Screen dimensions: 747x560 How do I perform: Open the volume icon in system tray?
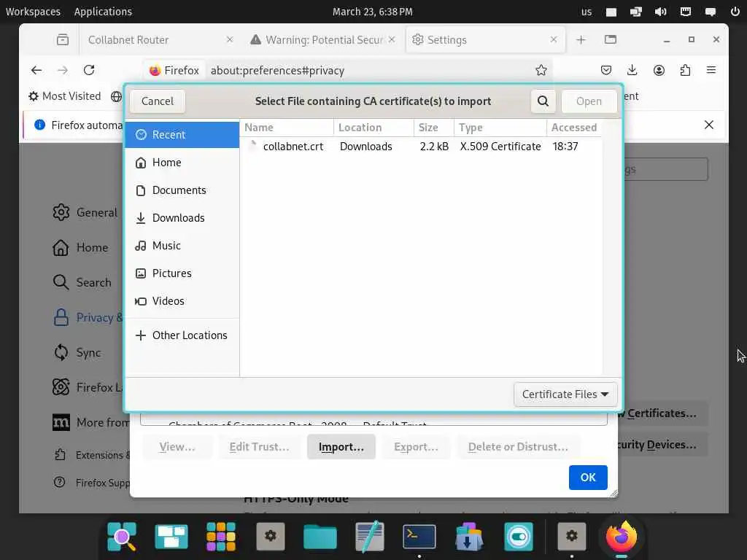point(661,12)
